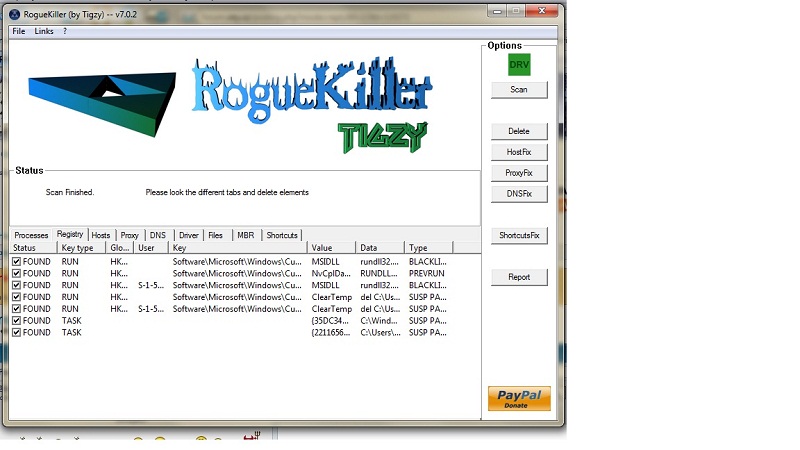Toggle checkbox of first ClearTemp row
800x450 pixels.
16,297
